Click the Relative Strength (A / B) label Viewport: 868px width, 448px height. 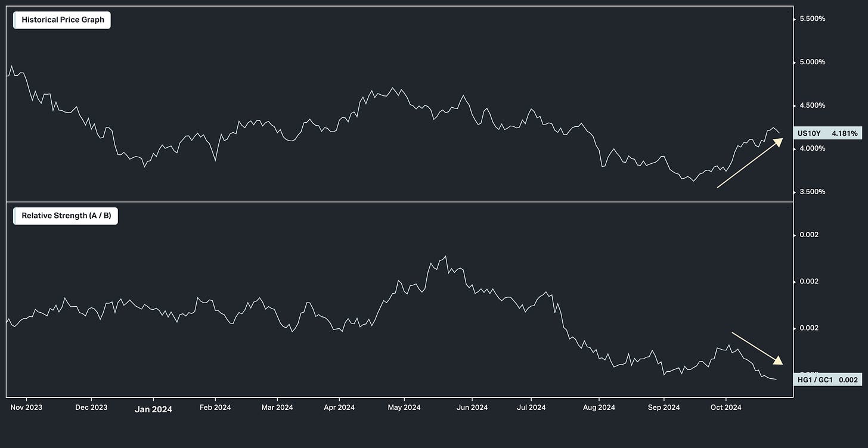pyautogui.click(x=66, y=216)
